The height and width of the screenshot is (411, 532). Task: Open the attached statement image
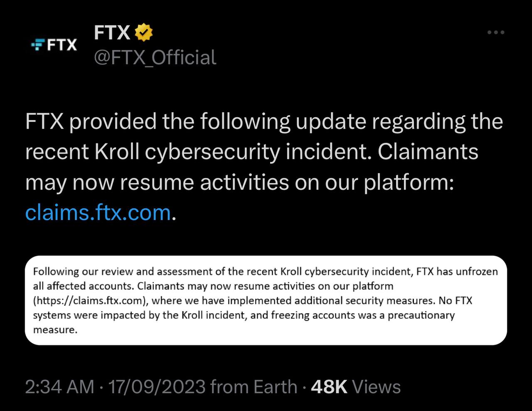click(x=266, y=300)
